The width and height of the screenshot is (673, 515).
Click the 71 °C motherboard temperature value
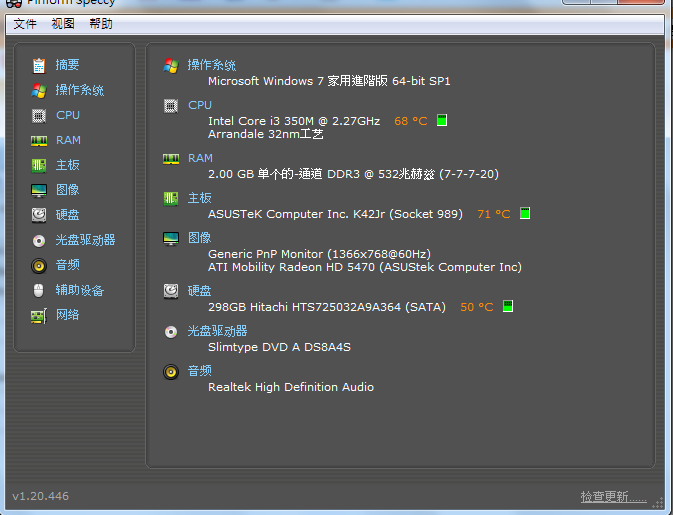click(x=494, y=214)
